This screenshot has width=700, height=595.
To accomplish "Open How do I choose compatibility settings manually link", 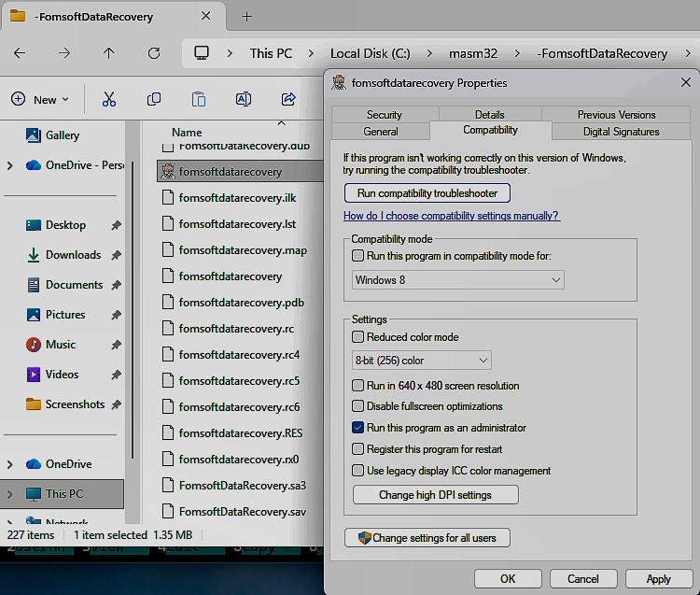I will click(452, 216).
